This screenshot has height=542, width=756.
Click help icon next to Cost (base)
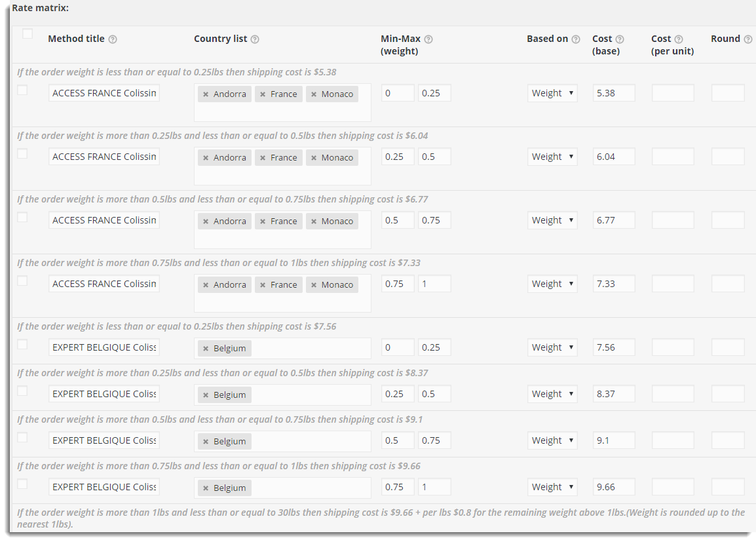click(620, 39)
